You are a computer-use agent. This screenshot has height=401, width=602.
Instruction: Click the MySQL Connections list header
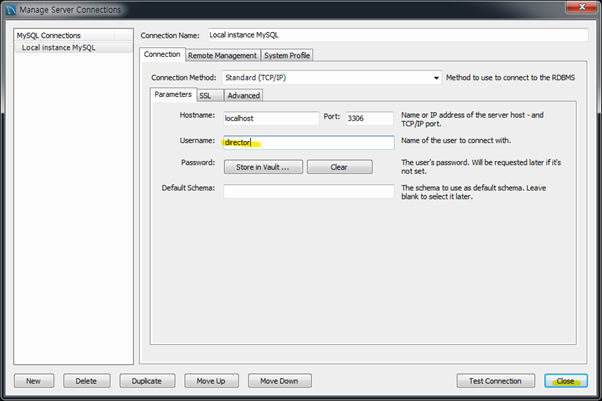(64, 35)
